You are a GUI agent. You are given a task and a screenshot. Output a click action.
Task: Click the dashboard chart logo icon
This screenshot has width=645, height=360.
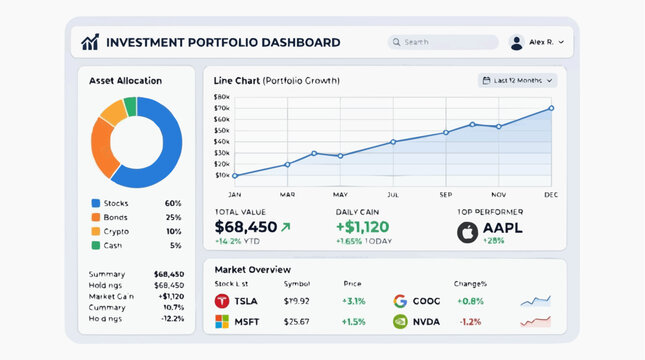[x=90, y=42]
